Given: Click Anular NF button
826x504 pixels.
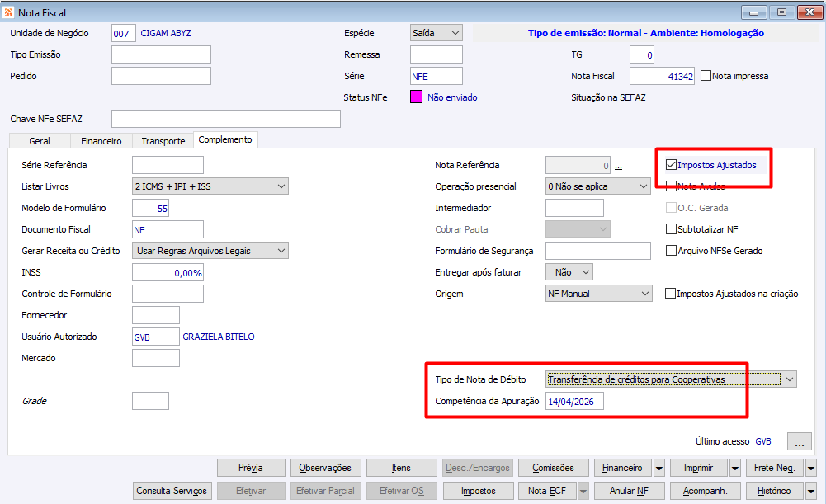Looking at the screenshot, I should point(629,491).
